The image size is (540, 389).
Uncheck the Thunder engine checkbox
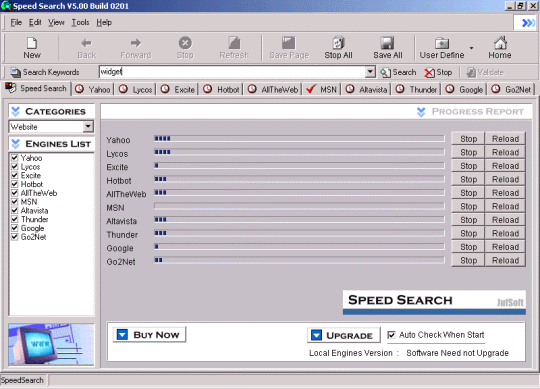14,219
